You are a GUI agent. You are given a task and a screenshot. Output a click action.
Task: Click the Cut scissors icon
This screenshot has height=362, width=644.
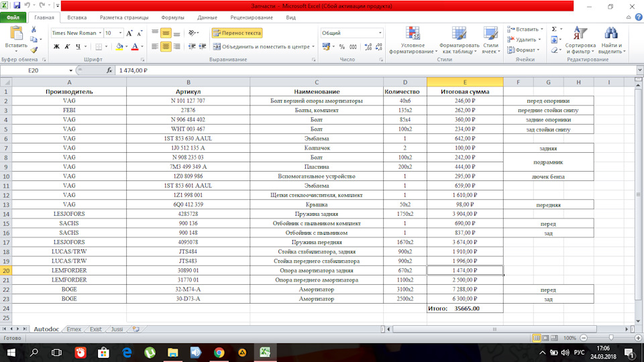click(x=34, y=29)
